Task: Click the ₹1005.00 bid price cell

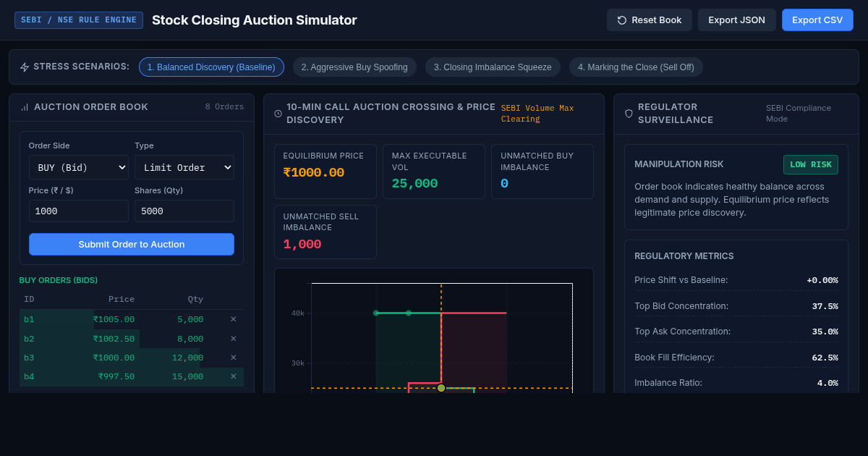Action: (114, 319)
